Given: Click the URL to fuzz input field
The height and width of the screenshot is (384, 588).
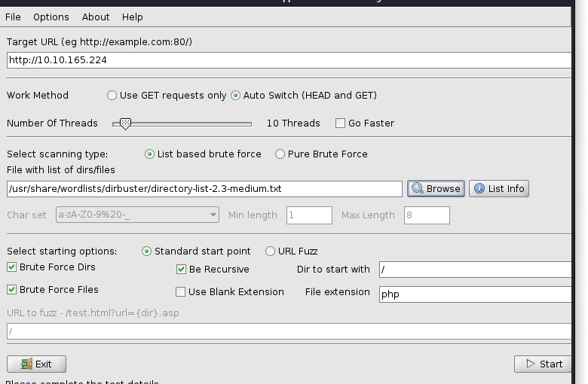Looking at the screenshot, I should point(289,331).
